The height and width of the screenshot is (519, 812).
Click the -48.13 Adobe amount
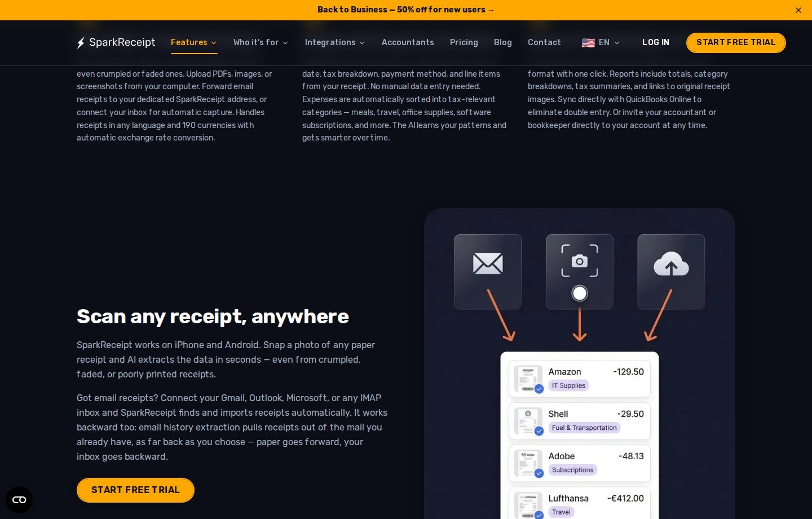click(x=631, y=456)
